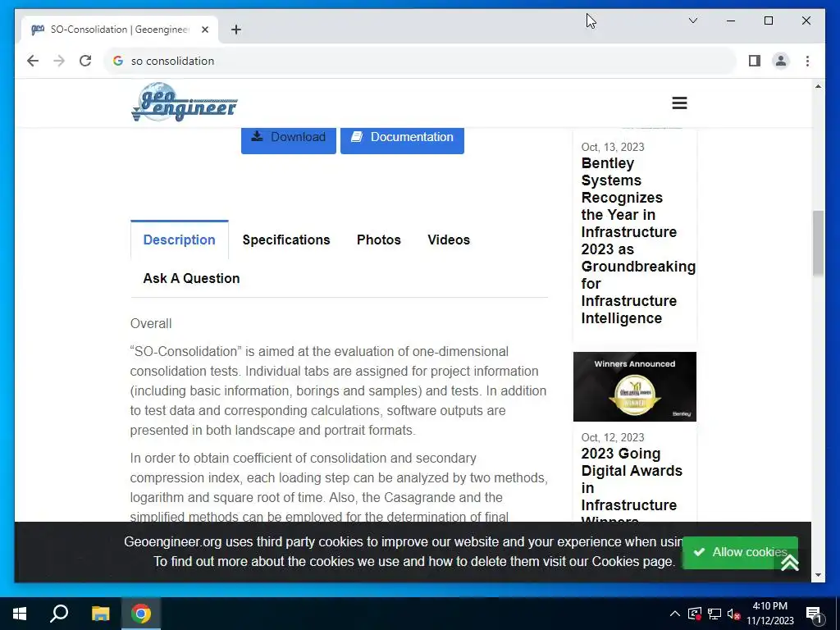Click the security alert tray icon
The image size is (840, 630).
click(x=695, y=614)
